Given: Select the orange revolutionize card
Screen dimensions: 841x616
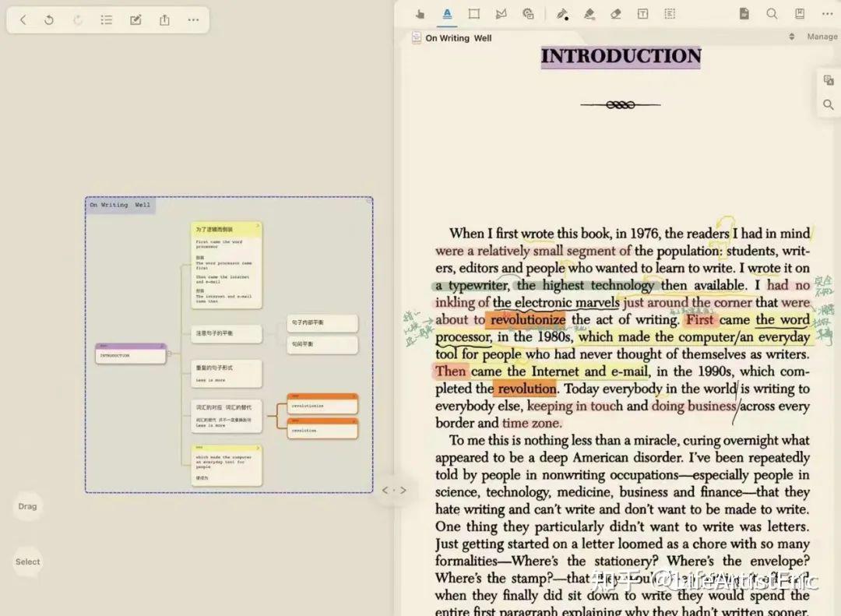Looking at the screenshot, I should (x=322, y=403).
